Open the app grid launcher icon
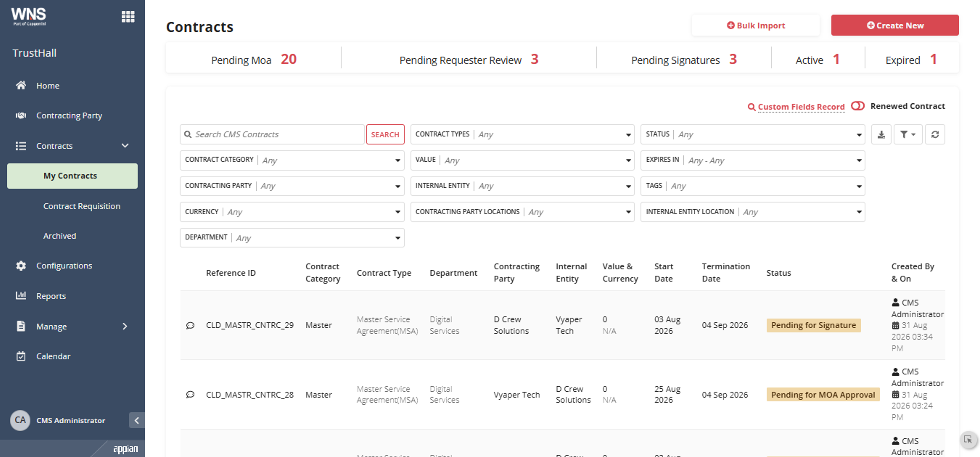 click(x=128, y=16)
